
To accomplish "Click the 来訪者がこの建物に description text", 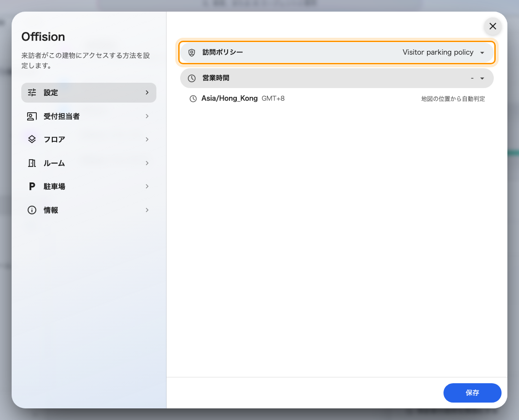I will [85, 60].
